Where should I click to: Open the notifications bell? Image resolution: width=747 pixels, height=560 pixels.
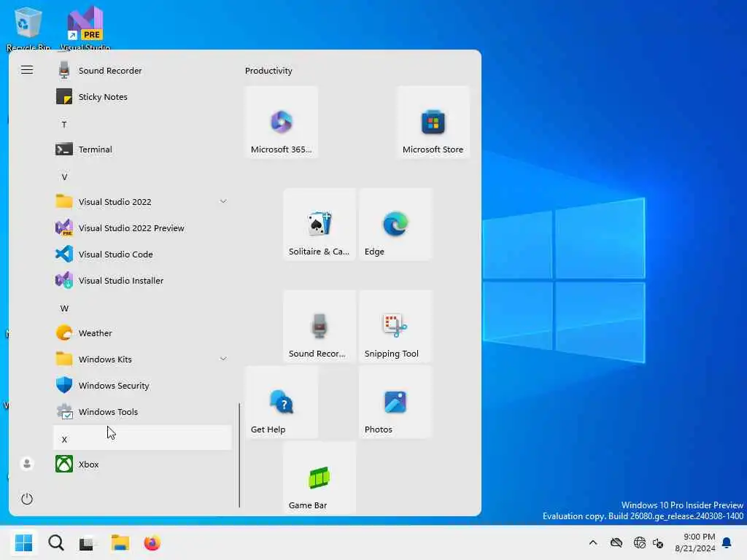tap(727, 542)
